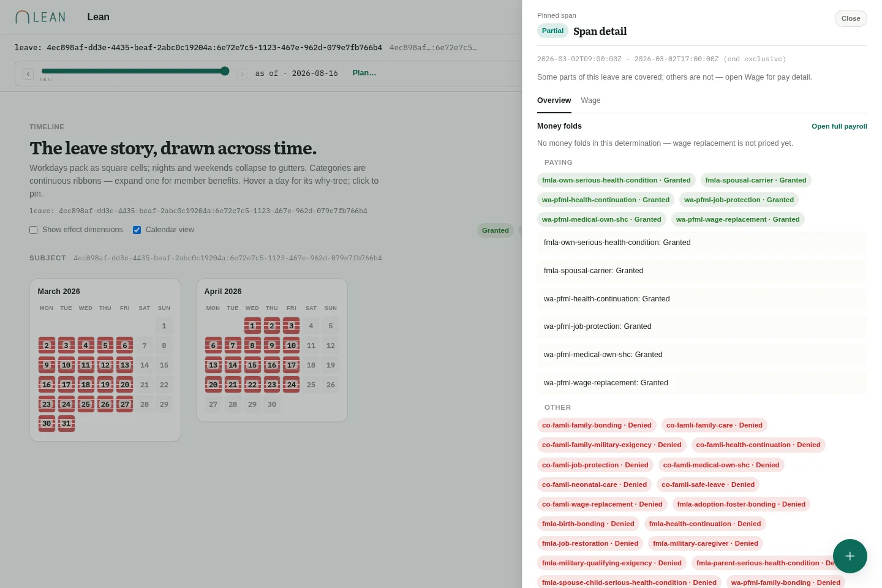This screenshot has width=882, height=588.
Task: Click the wa-pfml-medical-own-shc · Granted chip
Action: pyautogui.click(x=601, y=219)
